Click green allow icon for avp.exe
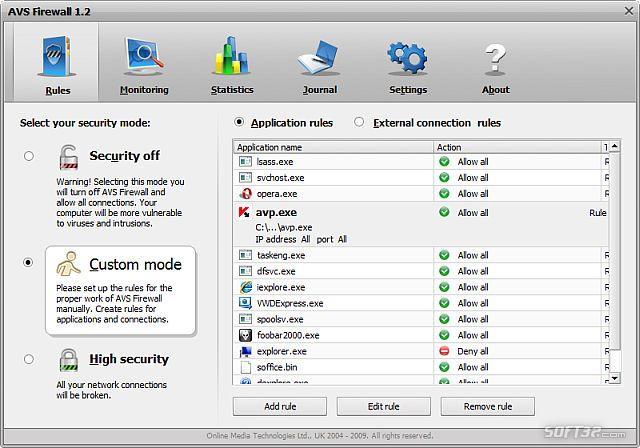640x448 pixels. coord(444,212)
